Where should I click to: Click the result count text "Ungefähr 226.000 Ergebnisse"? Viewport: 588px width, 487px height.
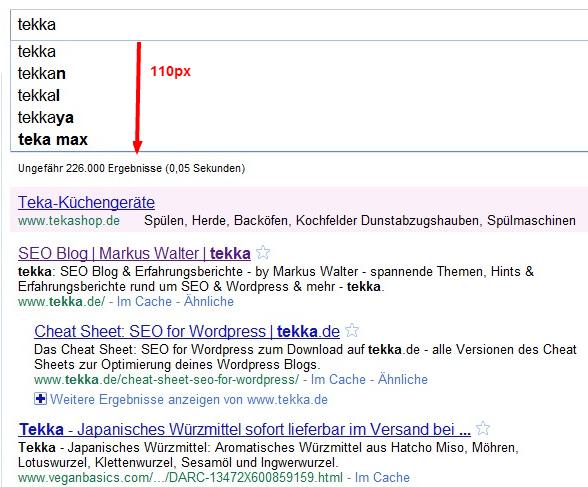tap(90, 168)
